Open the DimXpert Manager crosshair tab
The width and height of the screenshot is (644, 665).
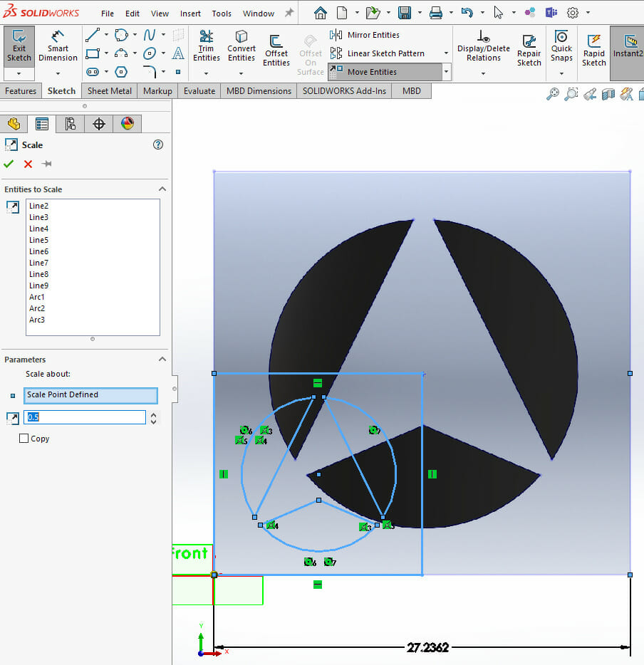coord(99,124)
